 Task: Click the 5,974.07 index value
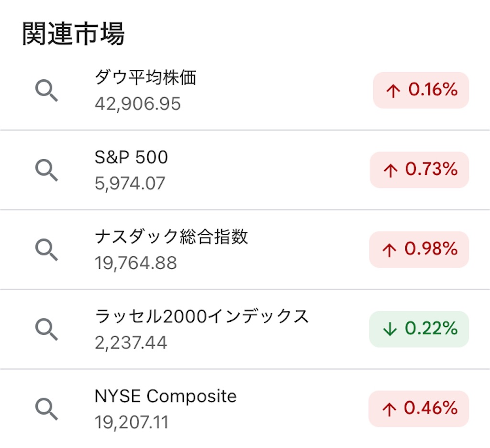click(x=130, y=184)
